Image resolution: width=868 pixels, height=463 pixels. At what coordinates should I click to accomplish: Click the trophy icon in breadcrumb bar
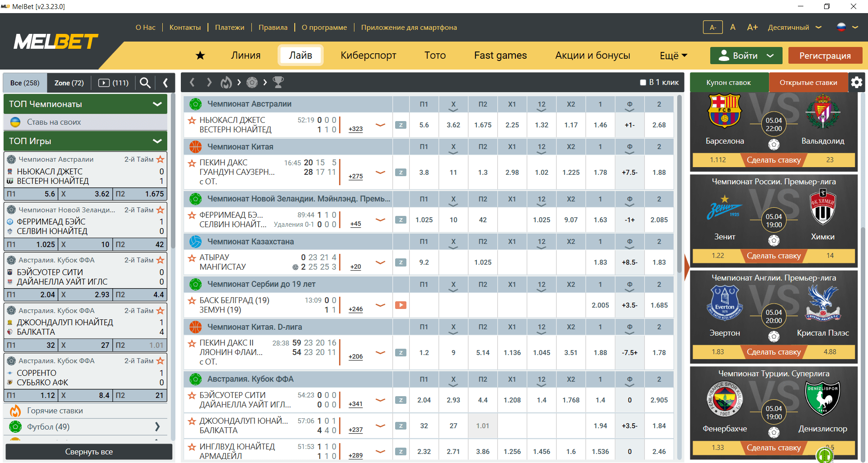click(x=278, y=82)
